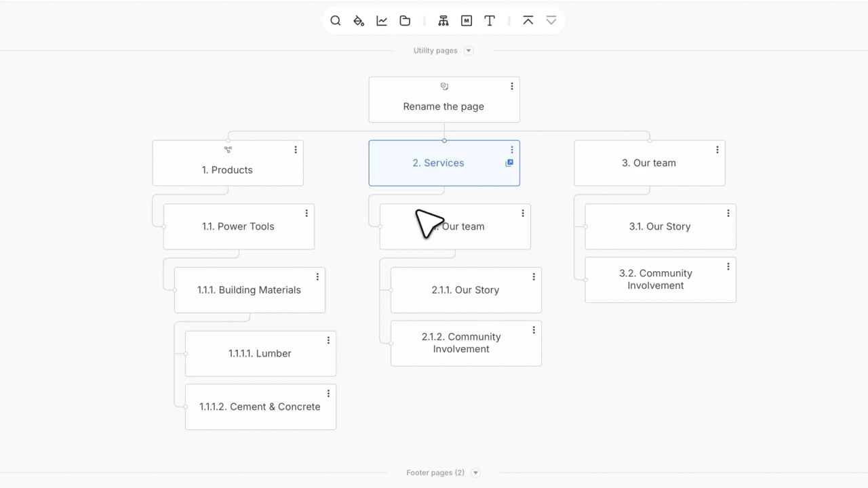This screenshot has width=868, height=488.
Task: Open three-dot menu on 1. Products card
Action: [296, 150]
